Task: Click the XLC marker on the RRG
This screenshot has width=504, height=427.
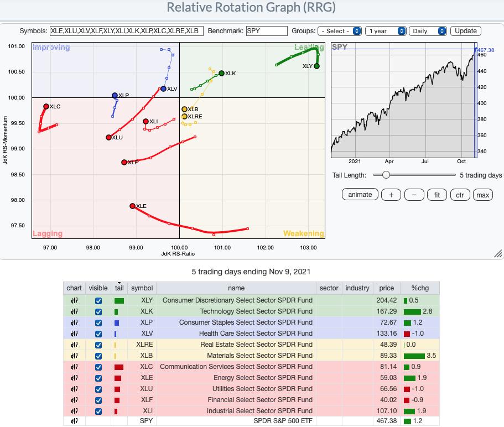Action: coord(46,106)
